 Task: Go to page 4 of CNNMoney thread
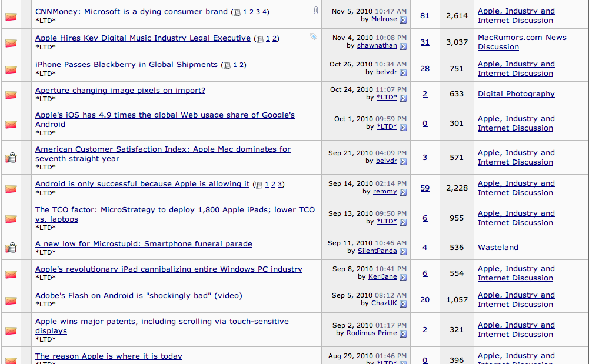tap(264, 12)
